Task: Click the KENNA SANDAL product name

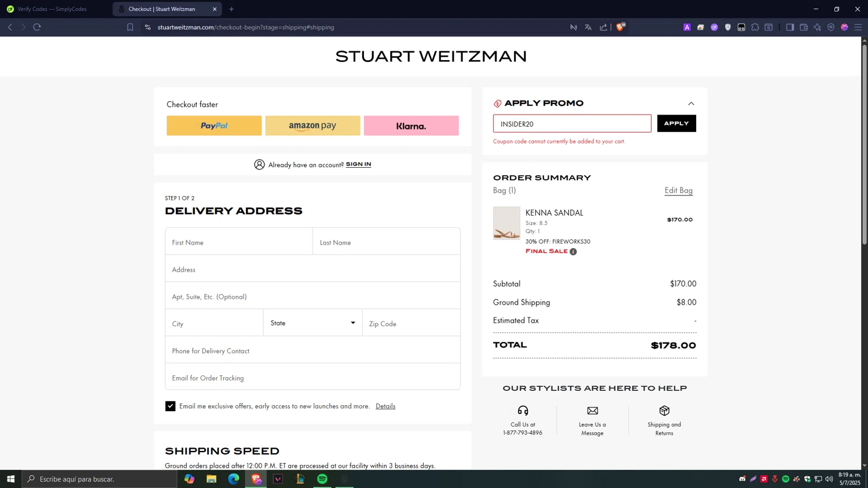Action: tap(554, 213)
